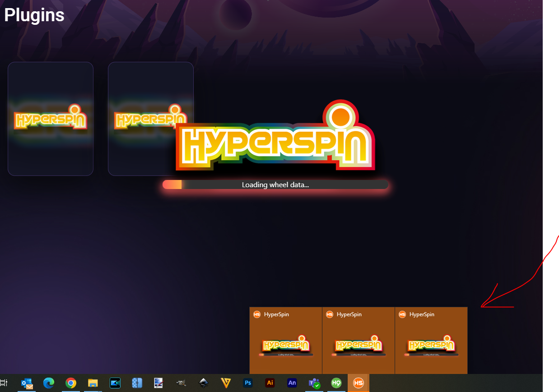The height and width of the screenshot is (392, 559).
Task: Start Adobe Animate from the taskbar
Action: pos(292,383)
